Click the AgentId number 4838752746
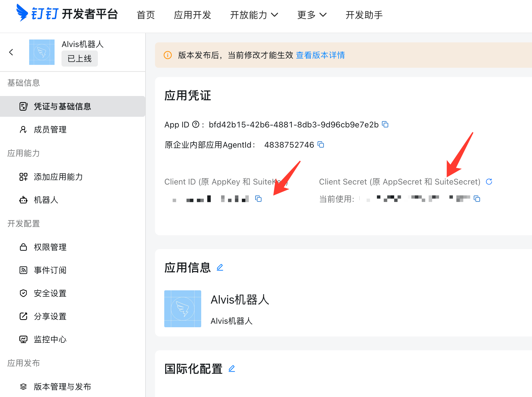The image size is (532, 397). pos(289,145)
